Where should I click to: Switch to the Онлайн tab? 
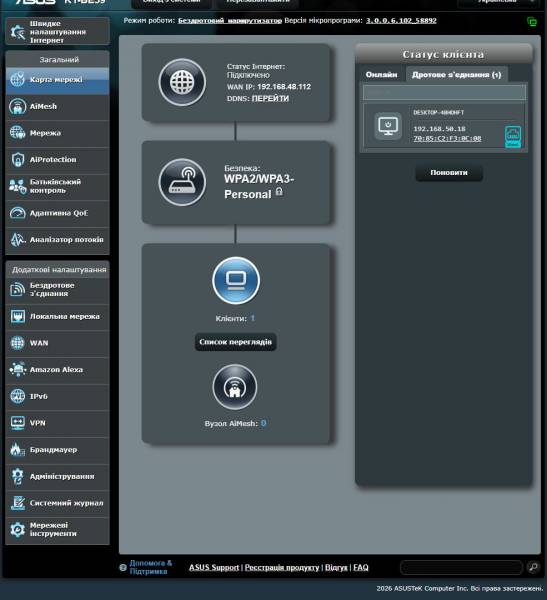[381, 75]
